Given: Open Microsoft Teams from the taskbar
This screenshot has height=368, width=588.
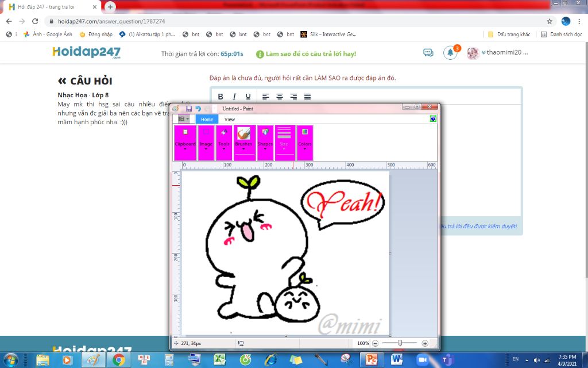Looking at the screenshot, I should pos(447,359).
